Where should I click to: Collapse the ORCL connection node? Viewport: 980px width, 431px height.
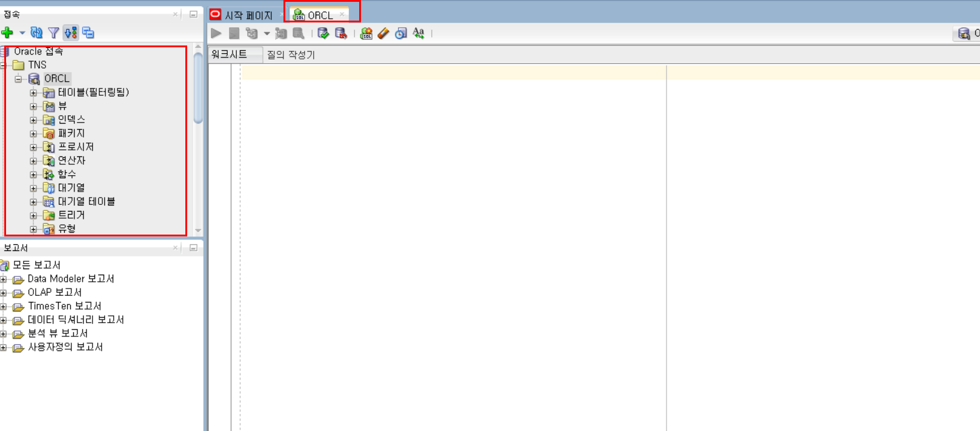[x=19, y=79]
